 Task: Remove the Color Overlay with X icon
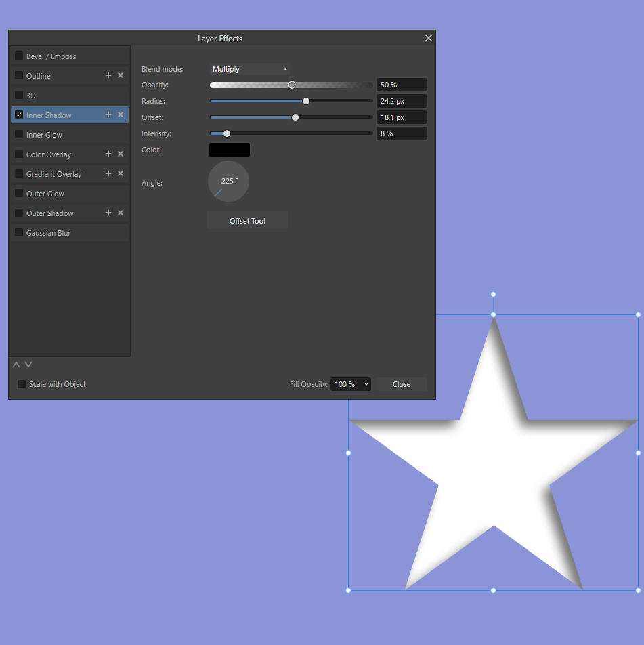[x=121, y=154]
